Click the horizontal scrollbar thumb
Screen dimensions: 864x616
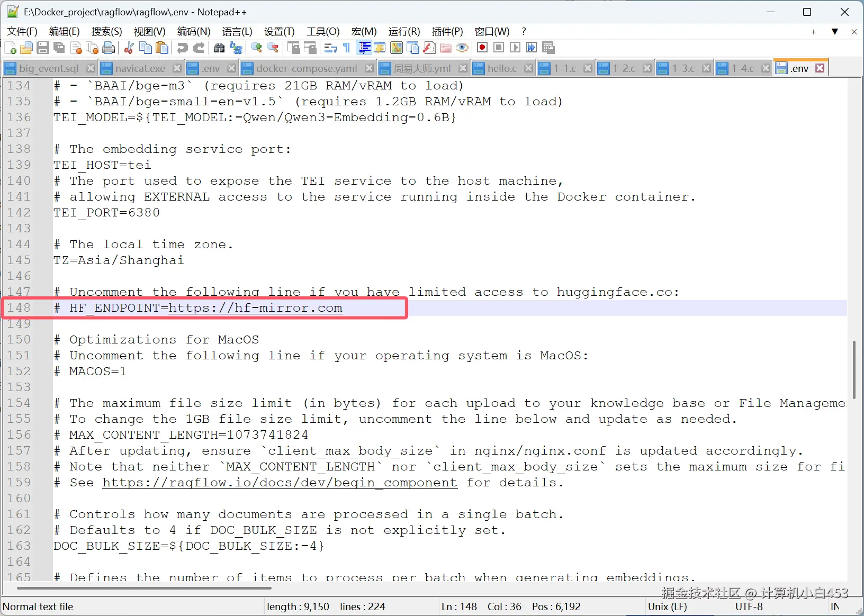point(144,588)
